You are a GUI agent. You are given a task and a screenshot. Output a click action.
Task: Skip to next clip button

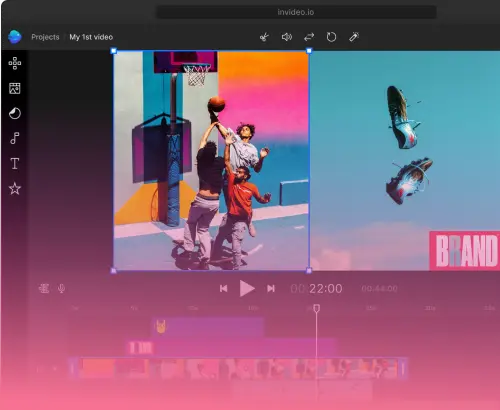(x=271, y=288)
